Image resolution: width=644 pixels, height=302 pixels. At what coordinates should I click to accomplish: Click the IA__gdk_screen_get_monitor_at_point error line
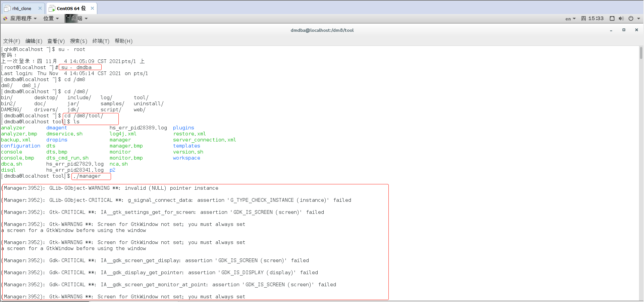(169, 285)
